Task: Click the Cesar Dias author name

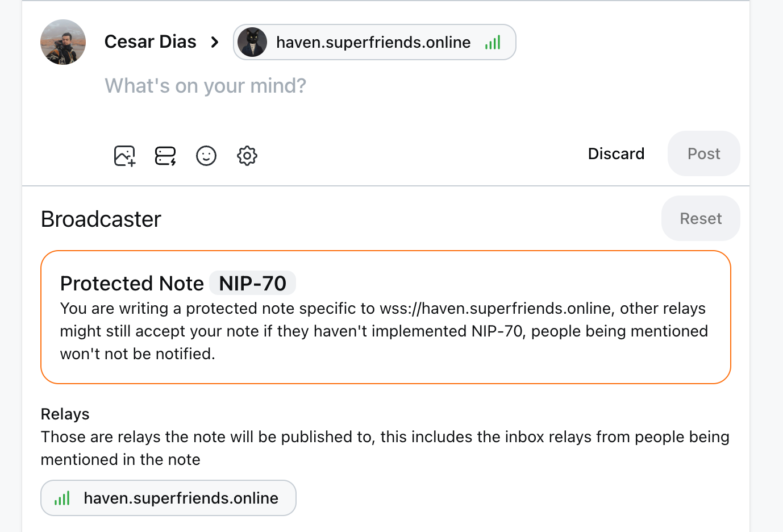Action: coord(150,41)
